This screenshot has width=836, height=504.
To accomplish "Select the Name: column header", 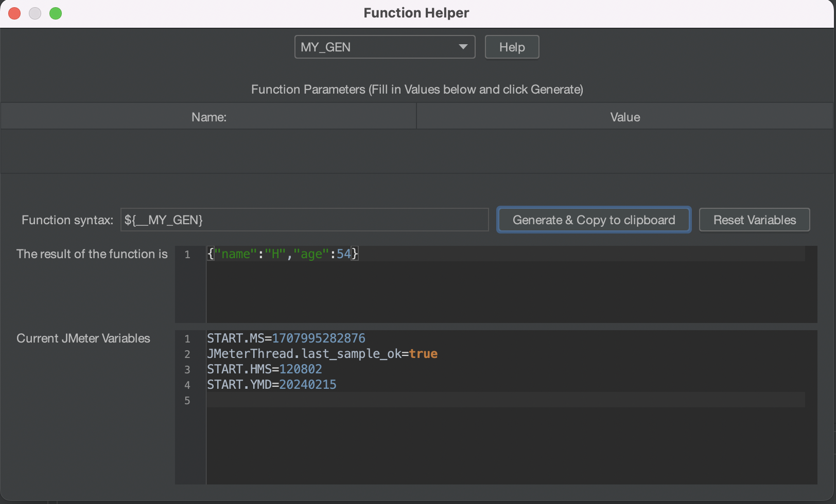I will (x=208, y=117).
